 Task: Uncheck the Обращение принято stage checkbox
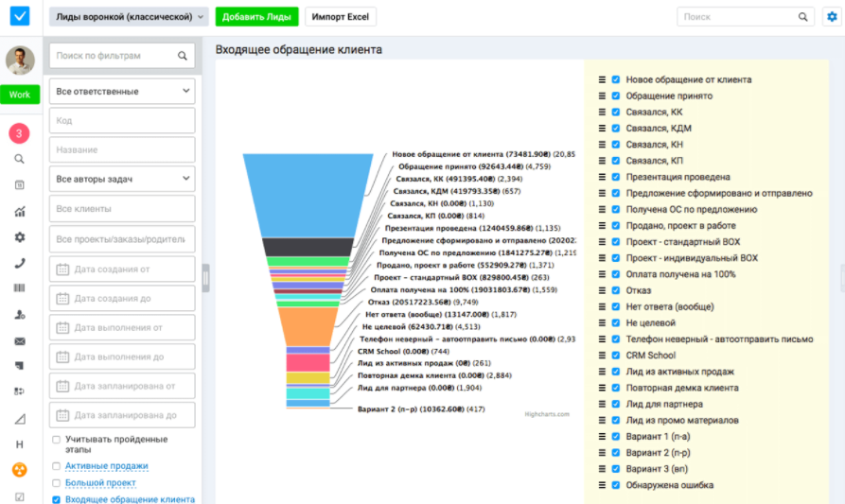(x=615, y=96)
